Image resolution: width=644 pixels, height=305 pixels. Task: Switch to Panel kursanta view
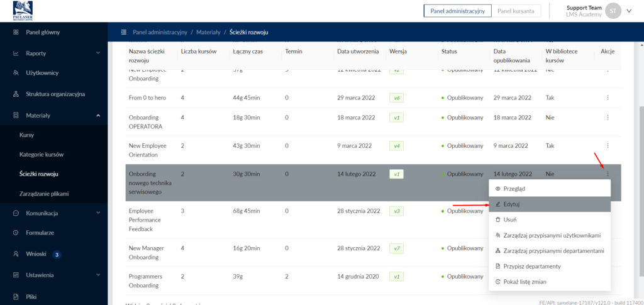[516, 11]
